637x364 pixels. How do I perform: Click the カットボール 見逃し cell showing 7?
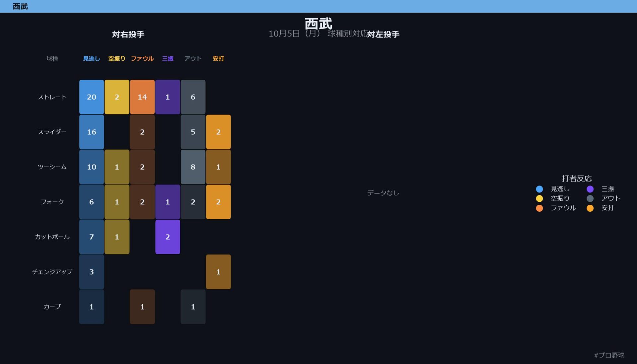(x=92, y=237)
